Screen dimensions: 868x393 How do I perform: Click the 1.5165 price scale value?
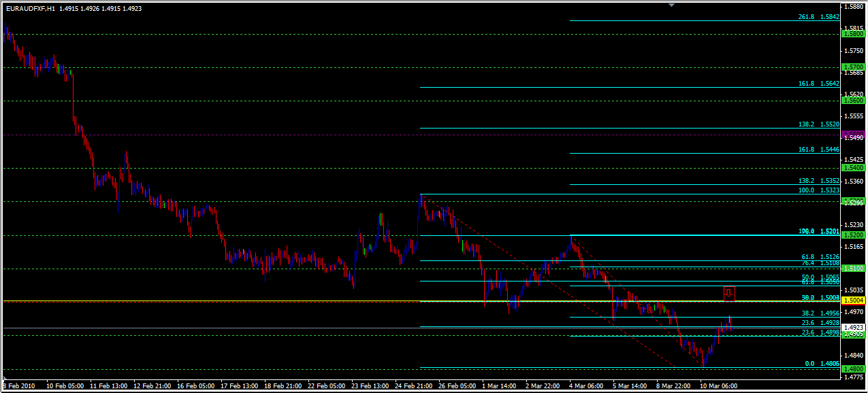(853, 247)
